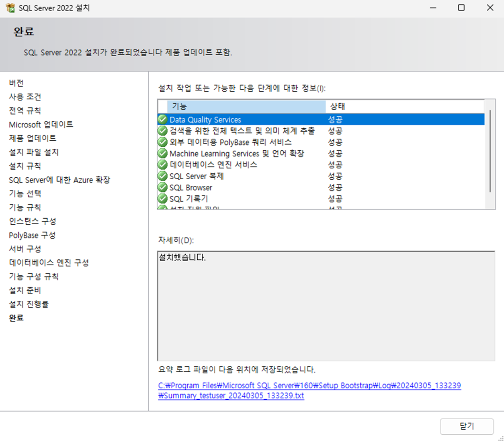Click PolyBase 구성 step in the sidebar
The width and height of the screenshot is (504, 441).
(32, 235)
